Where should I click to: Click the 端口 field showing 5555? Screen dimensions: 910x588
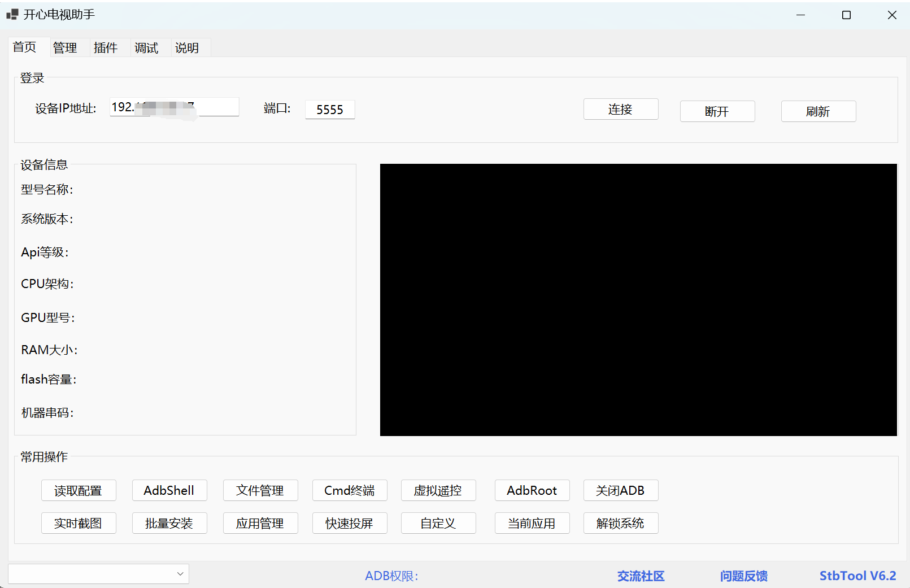(x=330, y=110)
